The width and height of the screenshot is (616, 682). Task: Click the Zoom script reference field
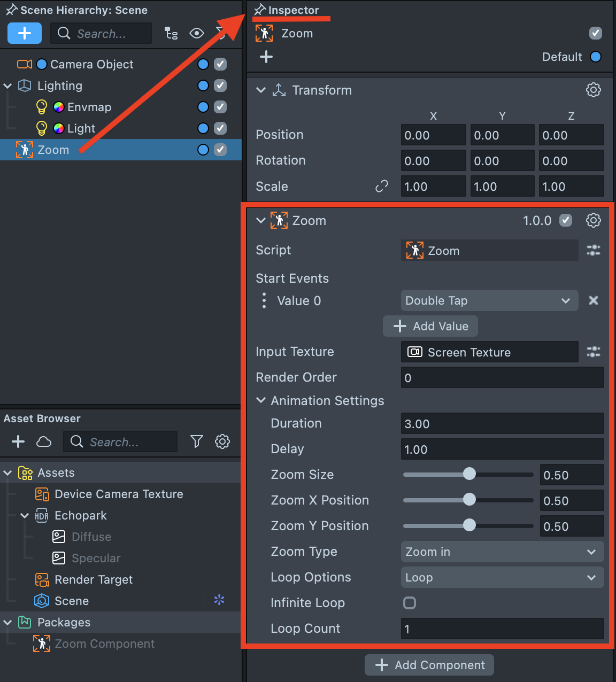[x=490, y=250]
